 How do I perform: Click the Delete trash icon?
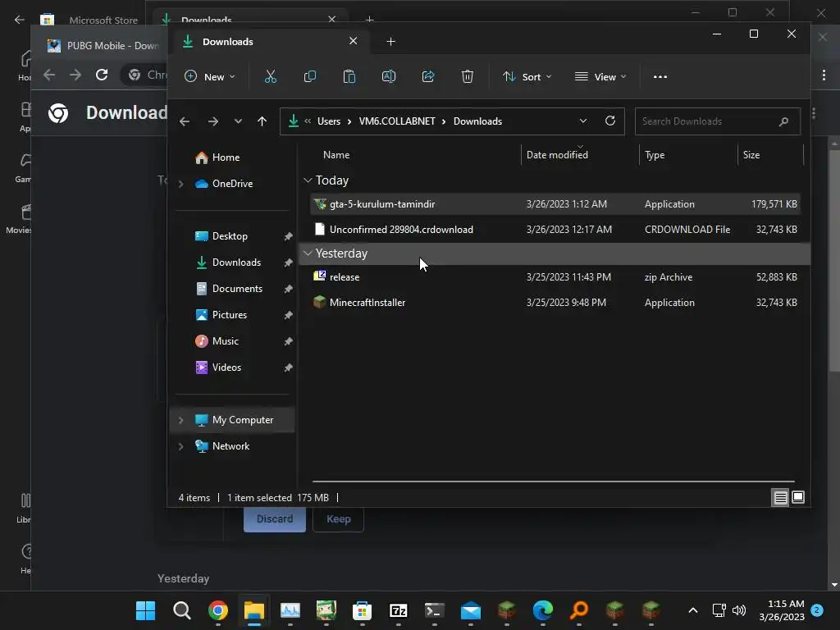click(x=467, y=76)
